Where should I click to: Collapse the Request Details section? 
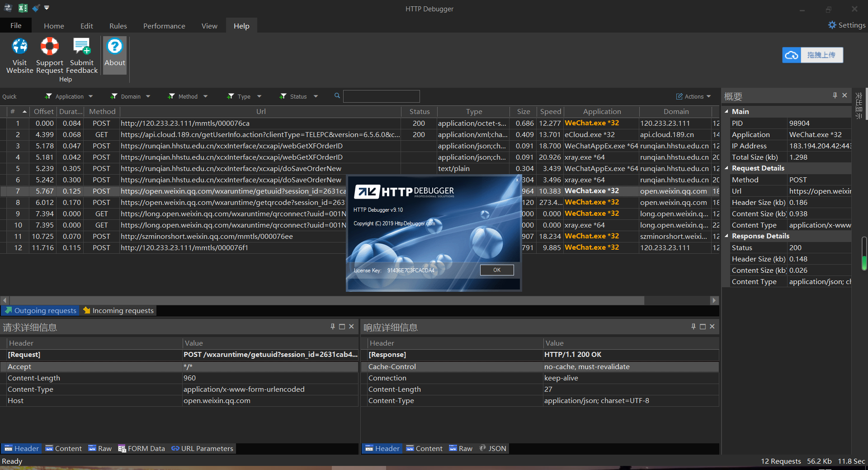[726, 168]
